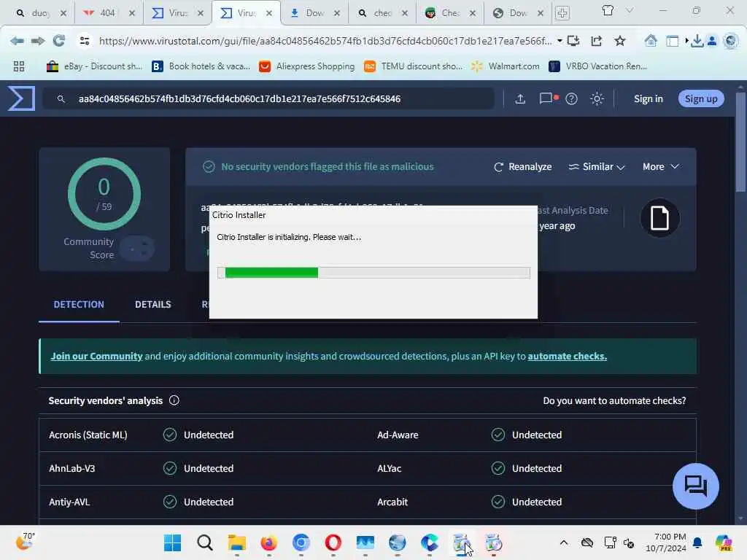747x560 pixels.
Task: Switch to the Chec browser tab with owl icon
Action: pos(450,13)
